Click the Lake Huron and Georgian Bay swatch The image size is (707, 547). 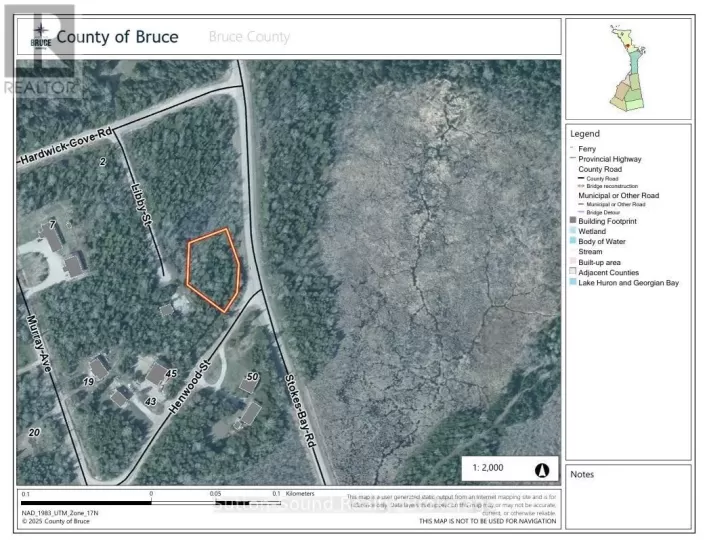click(x=573, y=283)
